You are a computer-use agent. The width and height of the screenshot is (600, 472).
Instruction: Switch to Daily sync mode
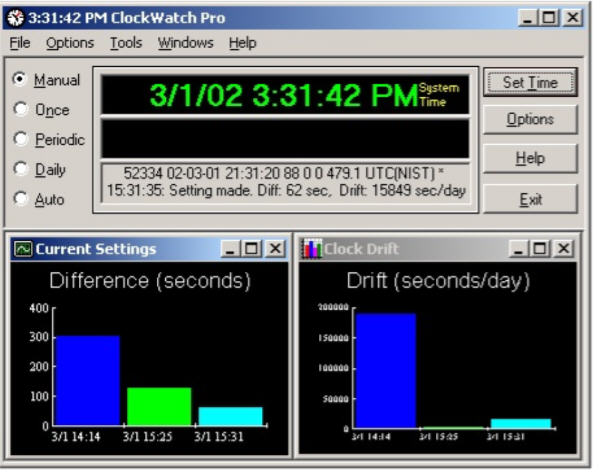coord(20,168)
